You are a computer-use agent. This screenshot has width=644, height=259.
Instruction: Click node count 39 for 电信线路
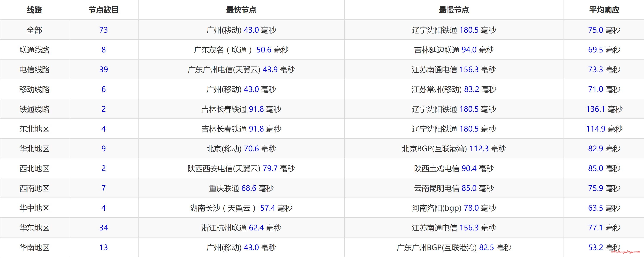coord(103,69)
